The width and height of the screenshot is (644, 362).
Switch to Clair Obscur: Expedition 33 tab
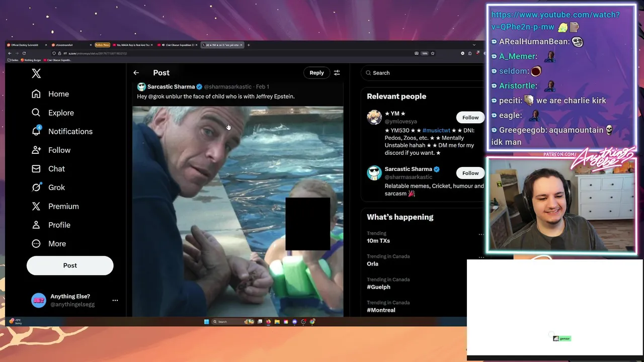click(176, 45)
